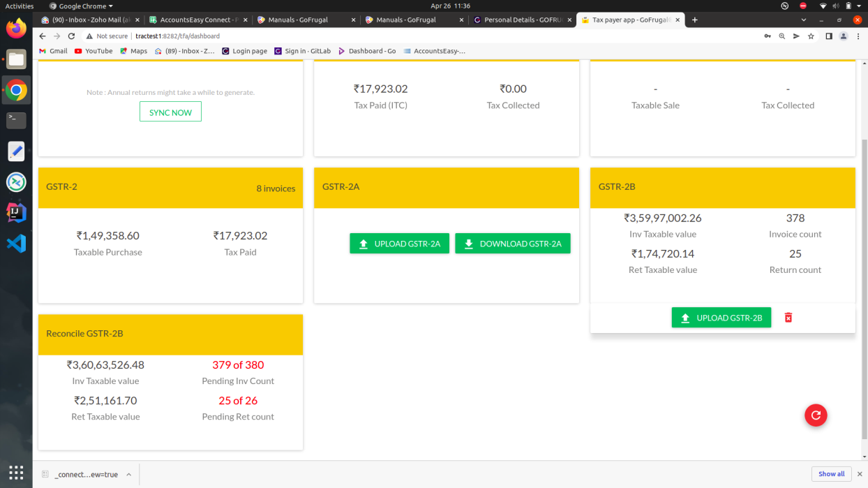Click the ₹3,59,97,002.26 Inv Taxable value
Viewport: 868px width, 488px height.
(x=663, y=218)
